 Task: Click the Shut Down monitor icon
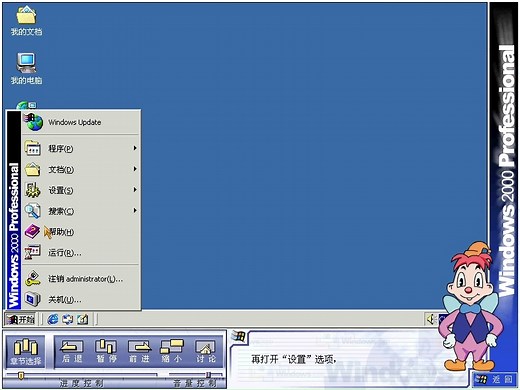pyautogui.click(x=33, y=299)
